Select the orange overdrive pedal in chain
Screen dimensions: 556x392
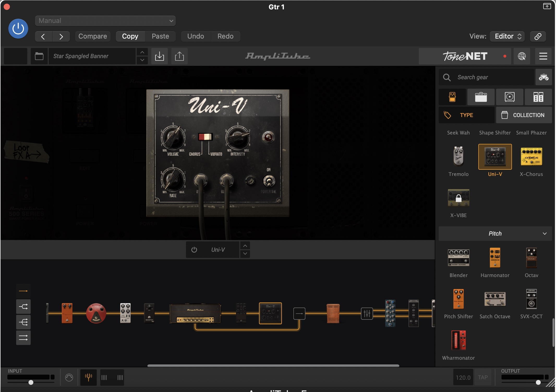[67, 313]
